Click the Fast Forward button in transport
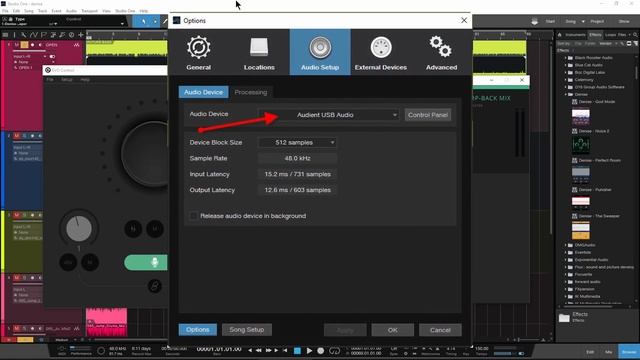The image size is (640, 360). [268, 350]
